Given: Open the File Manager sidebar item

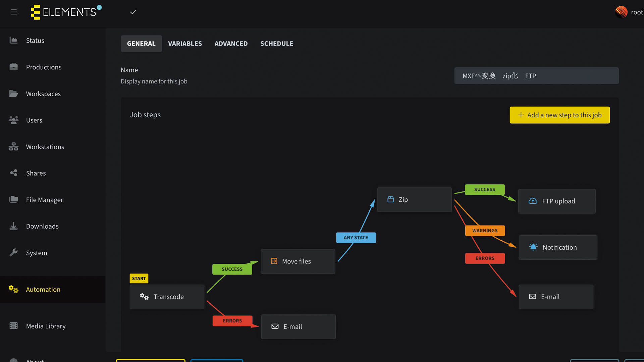Looking at the screenshot, I should pos(44,200).
